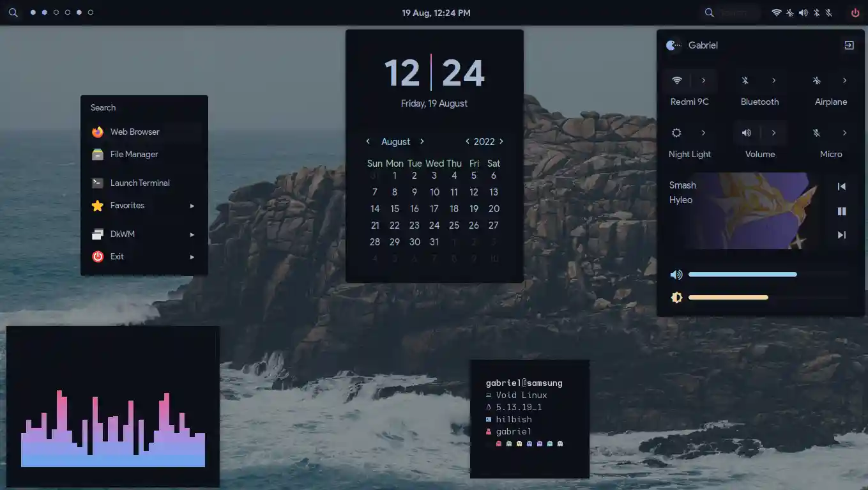This screenshot has height=490, width=868.
Task: Select August 25 in the calendar
Action: click(x=454, y=225)
